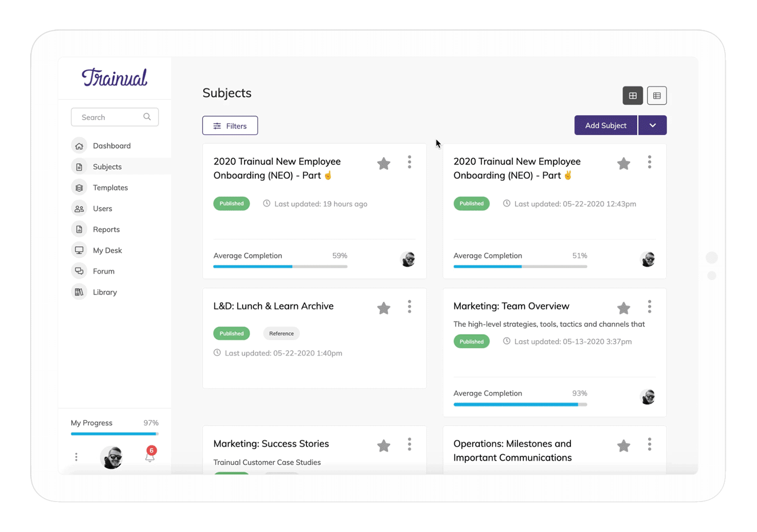757x532 pixels.
Task: Click the 59% Average Completion bar
Action: pyautogui.click(x=280, y=267)
